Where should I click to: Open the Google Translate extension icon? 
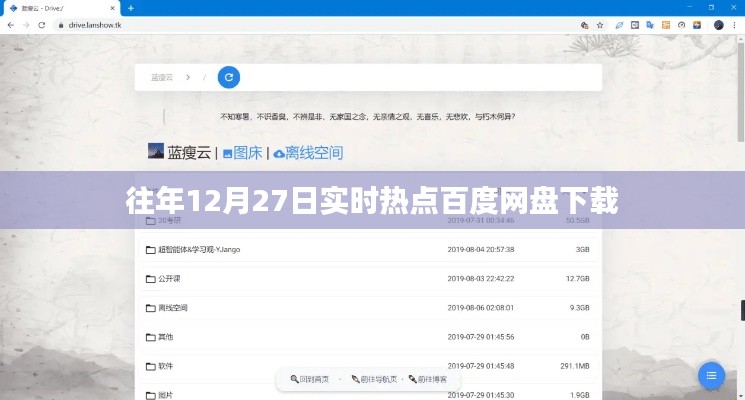click(x=650, y=25)
